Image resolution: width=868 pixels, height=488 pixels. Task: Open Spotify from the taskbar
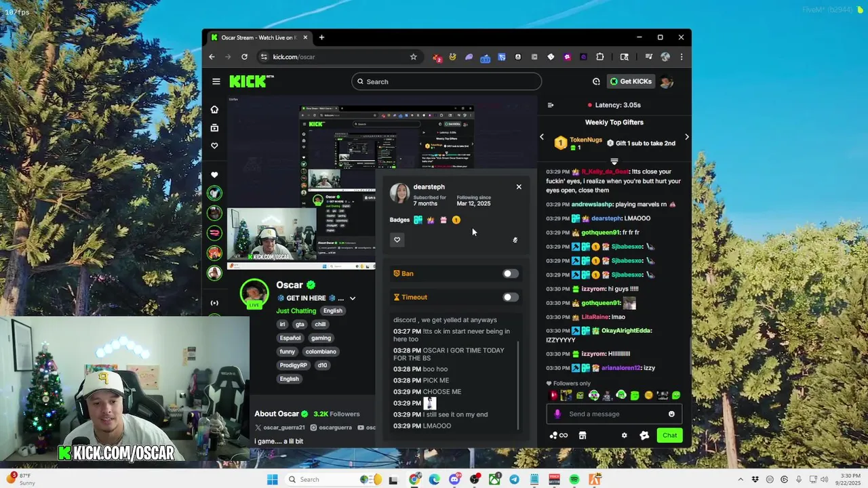(574, 479)
